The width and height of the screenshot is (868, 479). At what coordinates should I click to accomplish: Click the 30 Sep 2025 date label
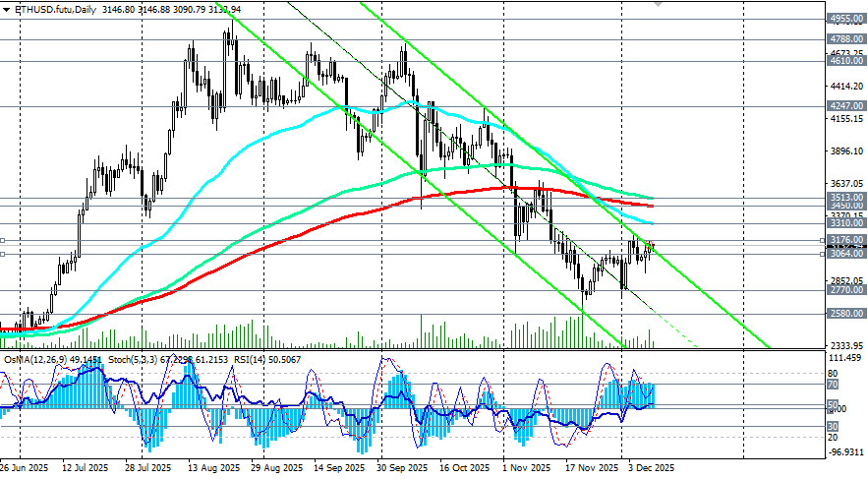pos(402,468)
